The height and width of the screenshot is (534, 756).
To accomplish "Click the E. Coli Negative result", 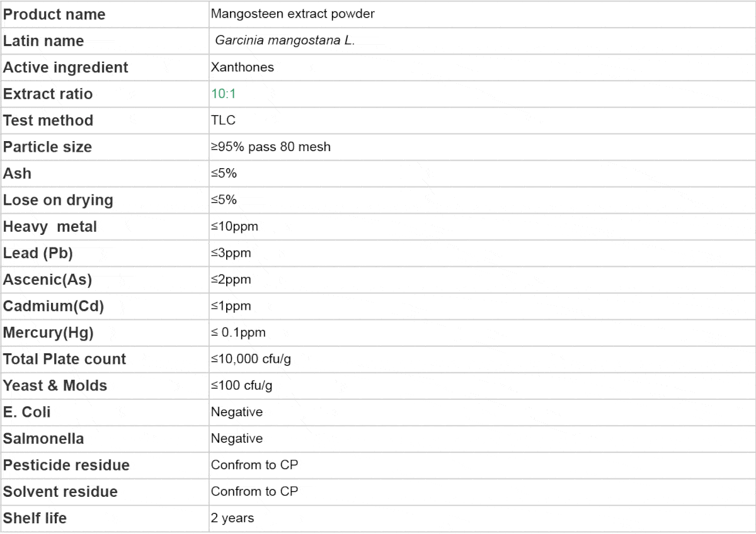I will [237, 412].
